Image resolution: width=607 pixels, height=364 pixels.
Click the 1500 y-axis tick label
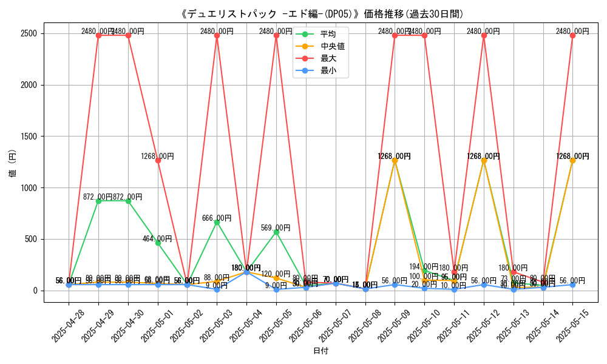(29, 136)
